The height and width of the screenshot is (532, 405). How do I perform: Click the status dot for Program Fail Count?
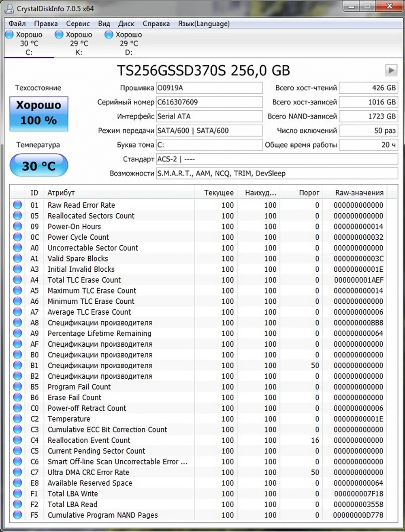(x=17, y=387)
